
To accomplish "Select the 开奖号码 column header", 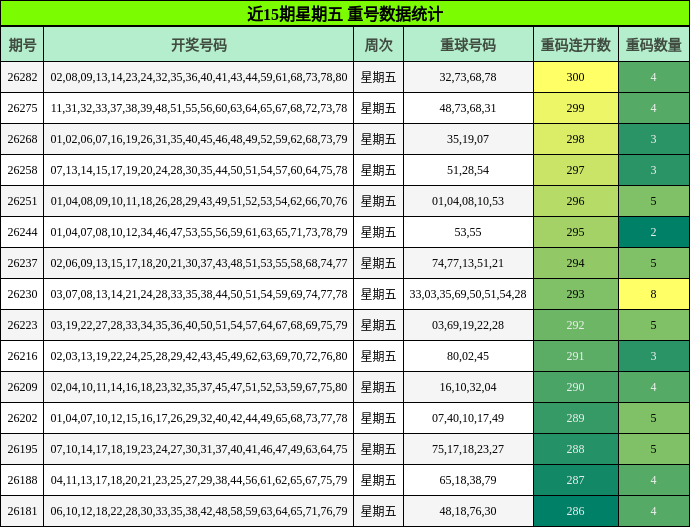I will (x=198, y=44).
